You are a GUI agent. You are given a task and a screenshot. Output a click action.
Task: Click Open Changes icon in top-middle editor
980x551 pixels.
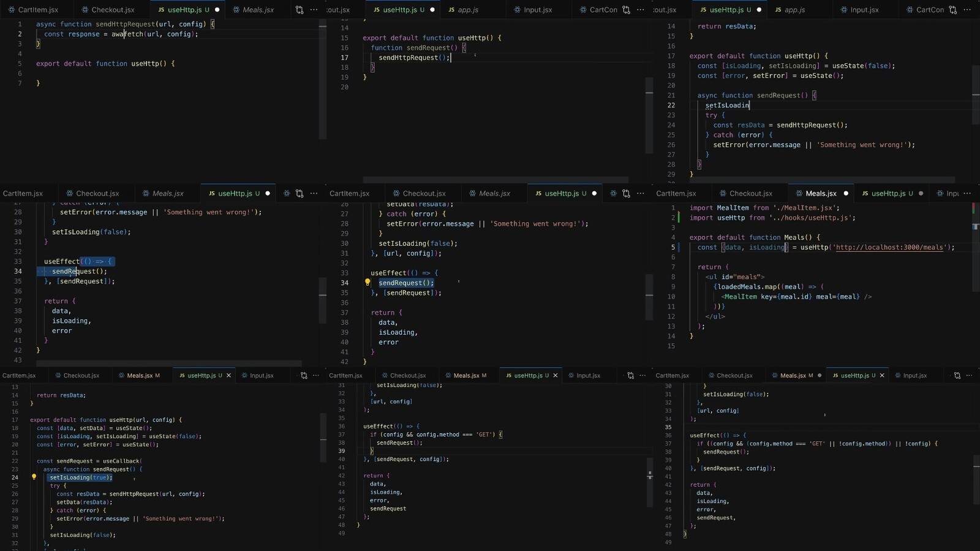coord(626,10)
